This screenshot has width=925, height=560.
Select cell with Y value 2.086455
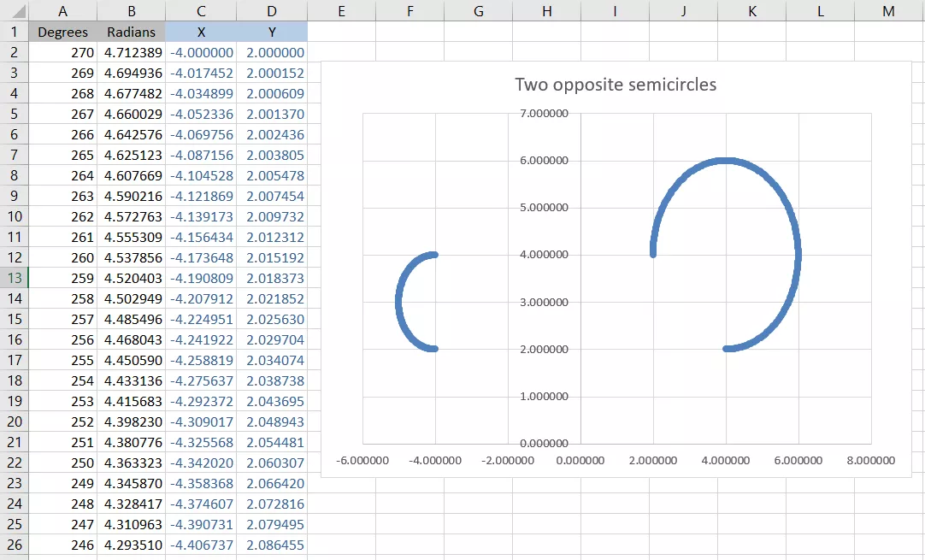pyautogui.click(x=272, y=545)
